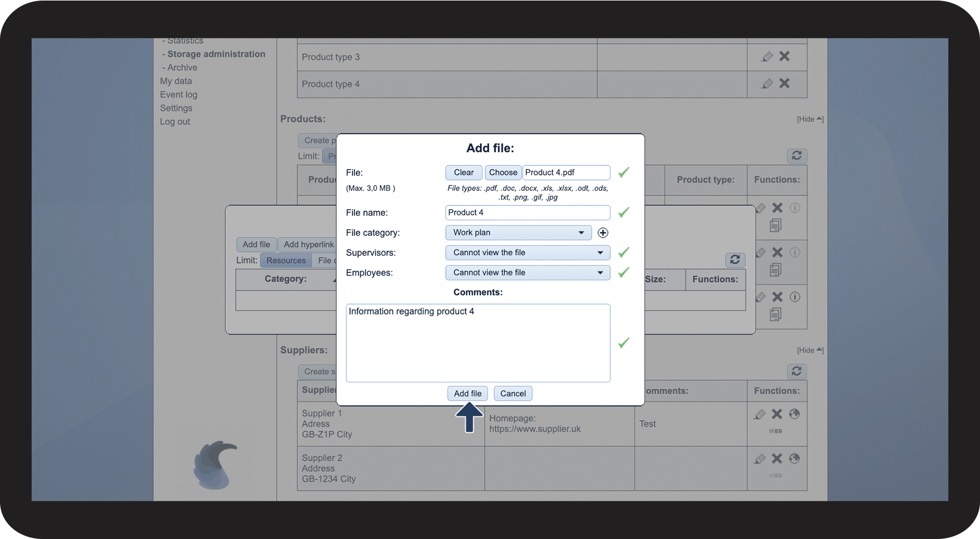Open the File category dropdown
The image size is (980, 539).
click(x=518, y=233)
